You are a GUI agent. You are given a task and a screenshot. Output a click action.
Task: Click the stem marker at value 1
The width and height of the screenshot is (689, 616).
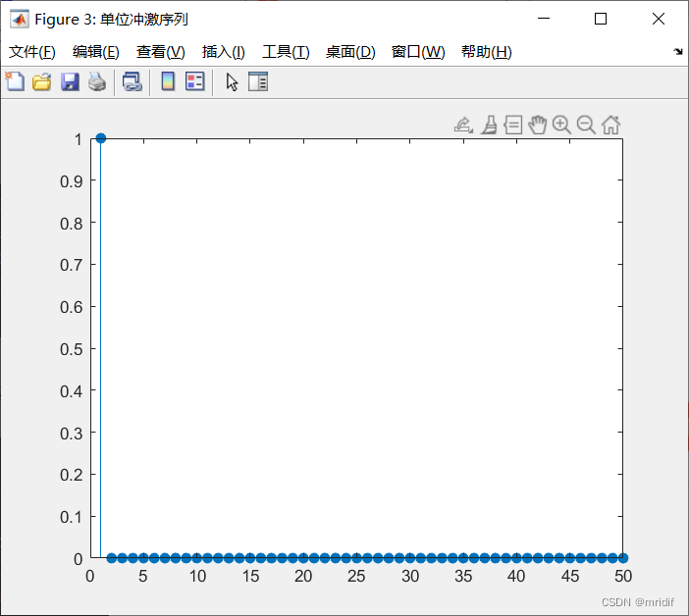tap(101, 138)
